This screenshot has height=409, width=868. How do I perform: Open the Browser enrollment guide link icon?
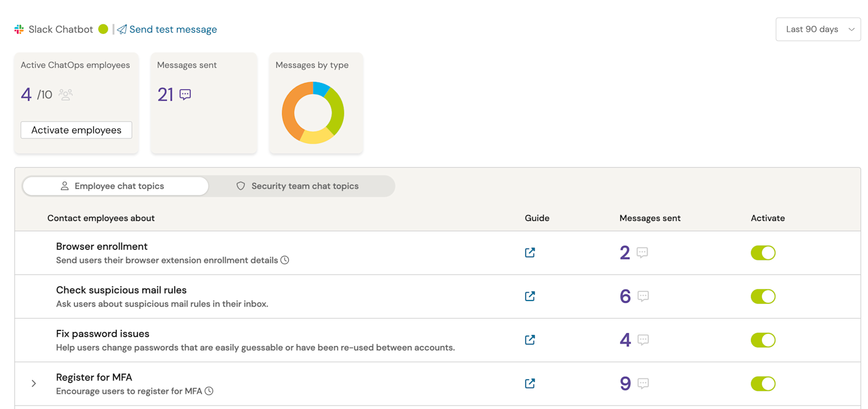[x=530, y=253]
